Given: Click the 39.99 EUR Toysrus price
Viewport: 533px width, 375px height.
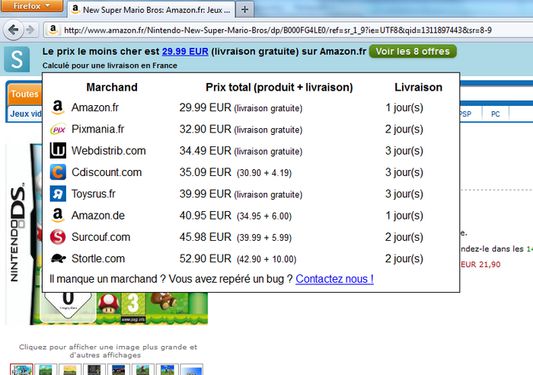Looking at the screenshot, I should (205, 194).
